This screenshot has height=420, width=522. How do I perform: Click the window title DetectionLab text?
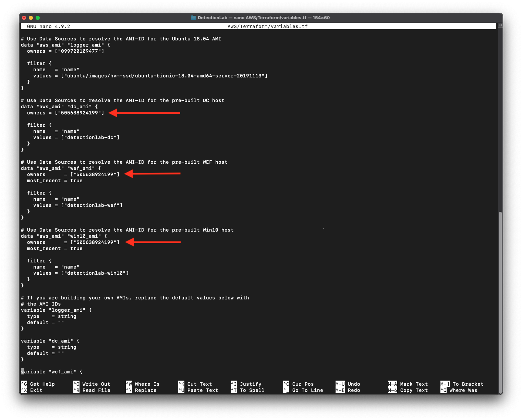(x=212, y=18)
